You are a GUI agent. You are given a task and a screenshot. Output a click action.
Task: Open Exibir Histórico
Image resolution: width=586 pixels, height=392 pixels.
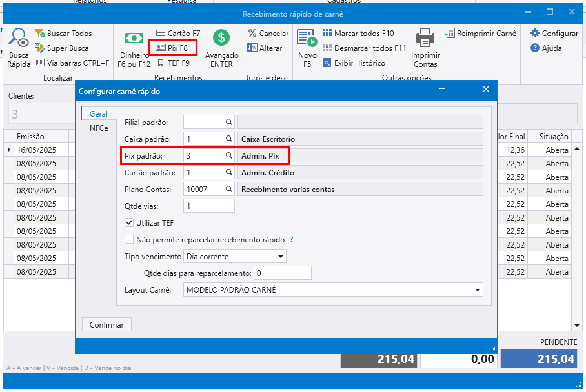[x=354, y=63]
